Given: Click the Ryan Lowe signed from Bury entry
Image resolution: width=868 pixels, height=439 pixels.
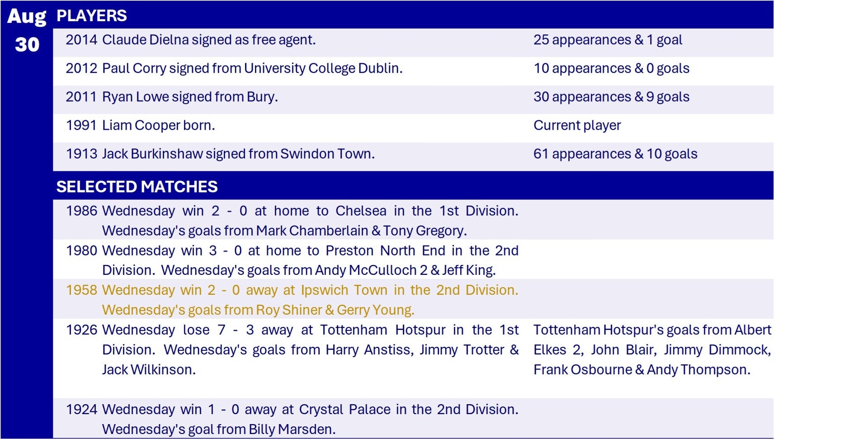Looking at the screenshot, I should pos(172,97).
